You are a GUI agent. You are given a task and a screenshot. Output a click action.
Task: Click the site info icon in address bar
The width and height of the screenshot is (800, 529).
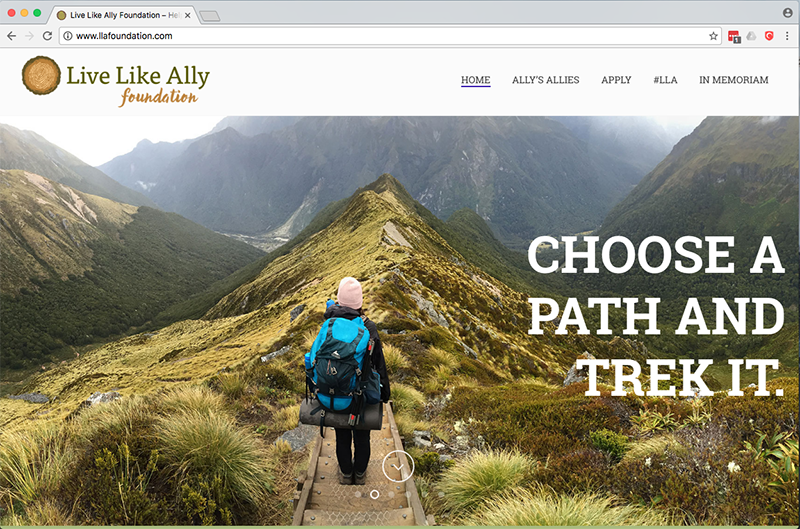point(67,36)
